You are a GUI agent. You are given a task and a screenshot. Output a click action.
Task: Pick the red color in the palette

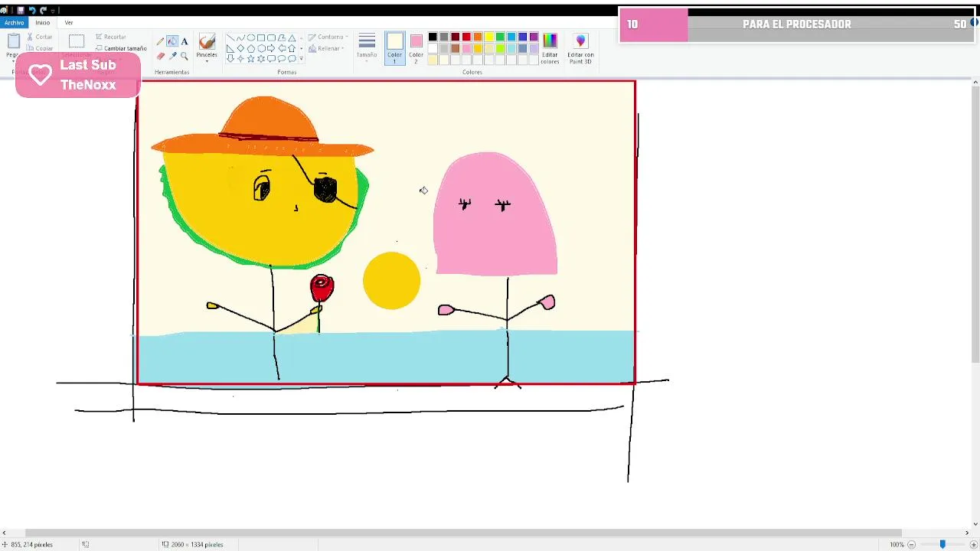click(466, 37)
